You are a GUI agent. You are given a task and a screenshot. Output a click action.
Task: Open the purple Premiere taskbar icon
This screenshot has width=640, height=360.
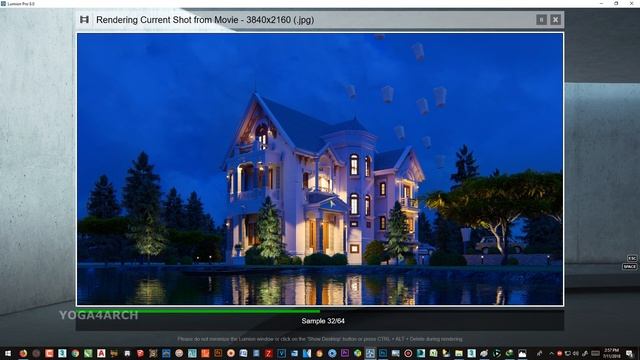[345, 353]
